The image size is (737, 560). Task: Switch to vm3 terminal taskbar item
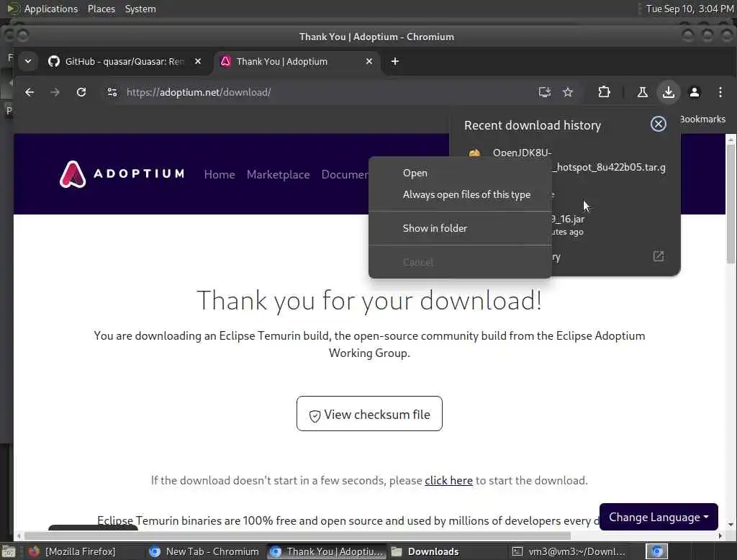(x=569, y=551)
